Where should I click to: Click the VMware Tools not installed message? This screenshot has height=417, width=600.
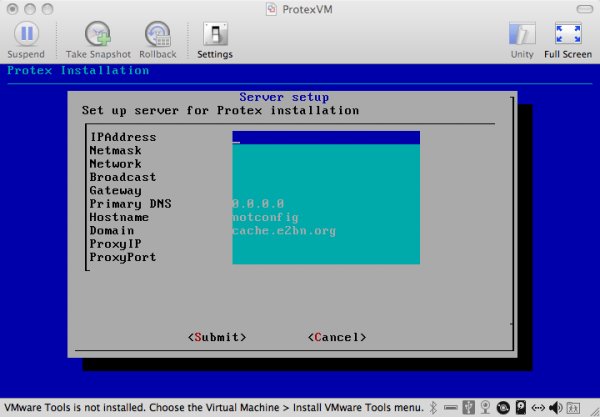(x=214, y=408)
